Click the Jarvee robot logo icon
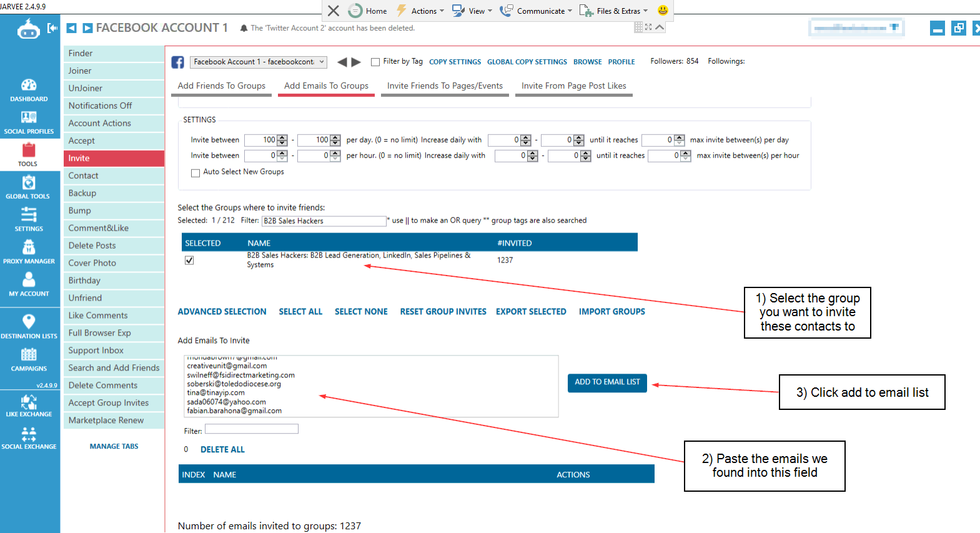The height and width of the screenshot is (533, 980). [28, 29]
